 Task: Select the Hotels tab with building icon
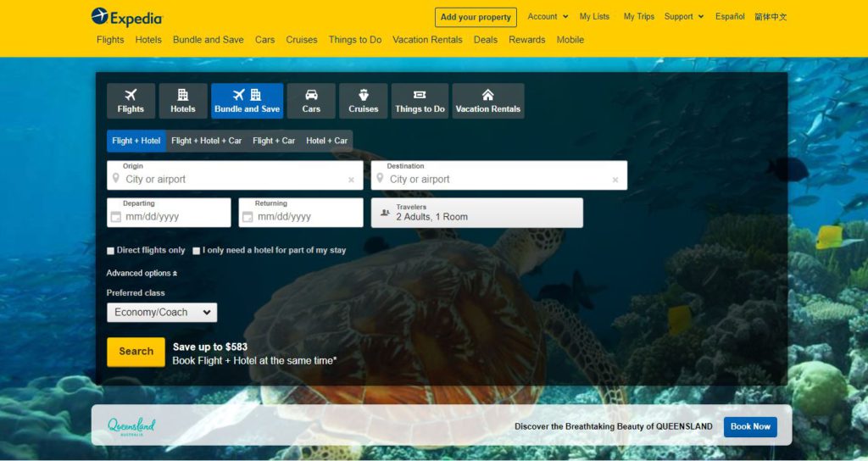tap(183, 101)
